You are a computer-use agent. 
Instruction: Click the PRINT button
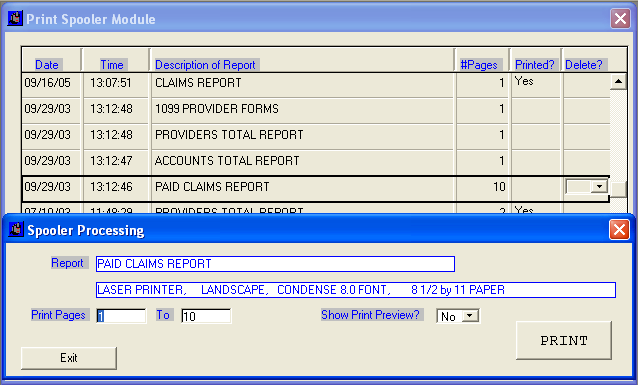coord(564,340)
